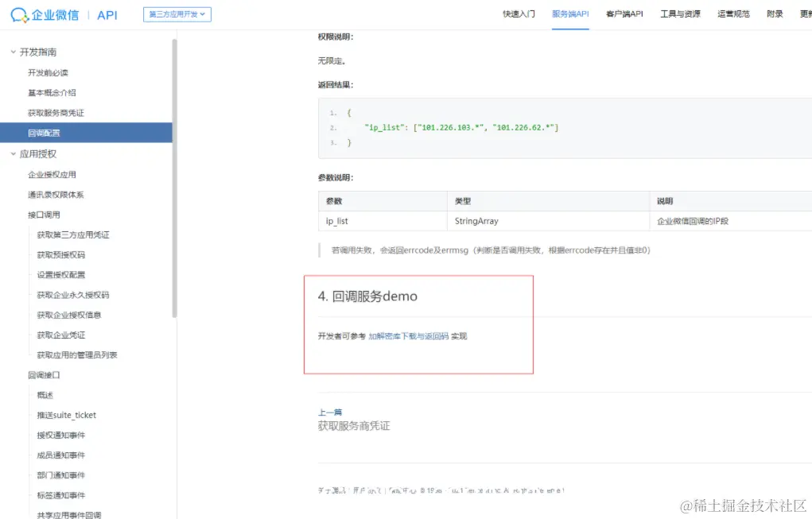
Task: Collapse the 应用授权 sidebar section
Action: pyautogui.click(x=37, y=153)
